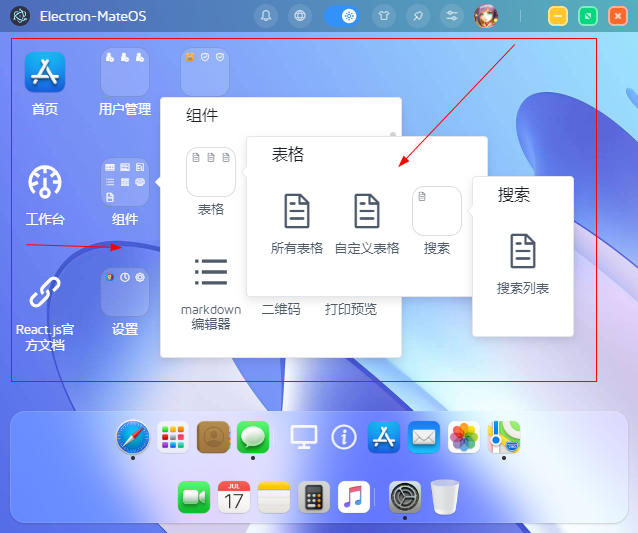Open 所有表格 document icon
The width and height of the screenshot is (638, 533).
pos(297,211)
